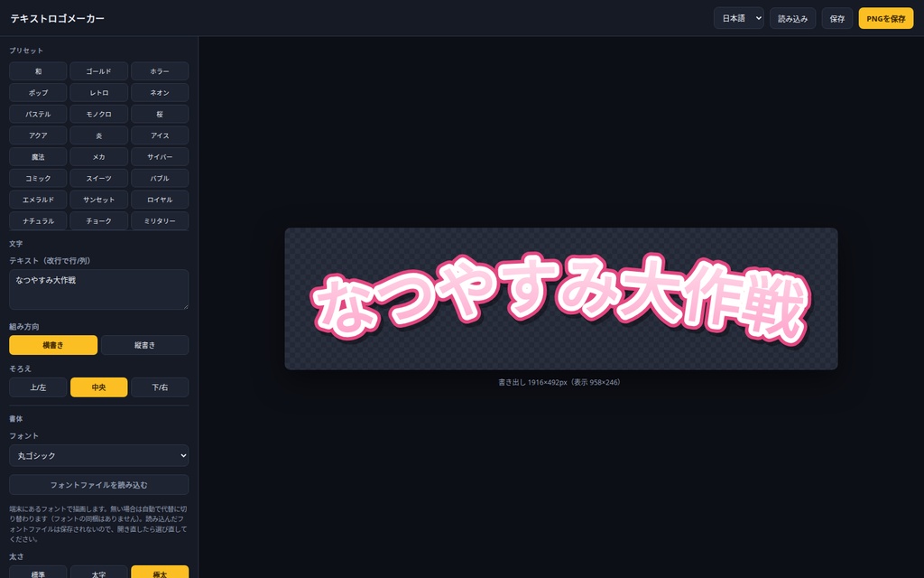Click the そろえ label
924x578 pixels.
20,368
